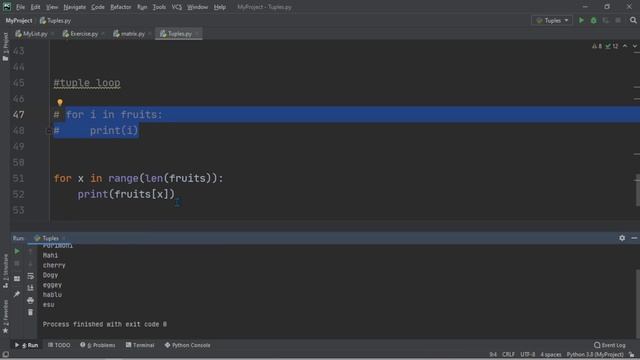Viewport: 640px width, 360px height.
Task: Click the Run tool window button at bottom
Action: 27,345
